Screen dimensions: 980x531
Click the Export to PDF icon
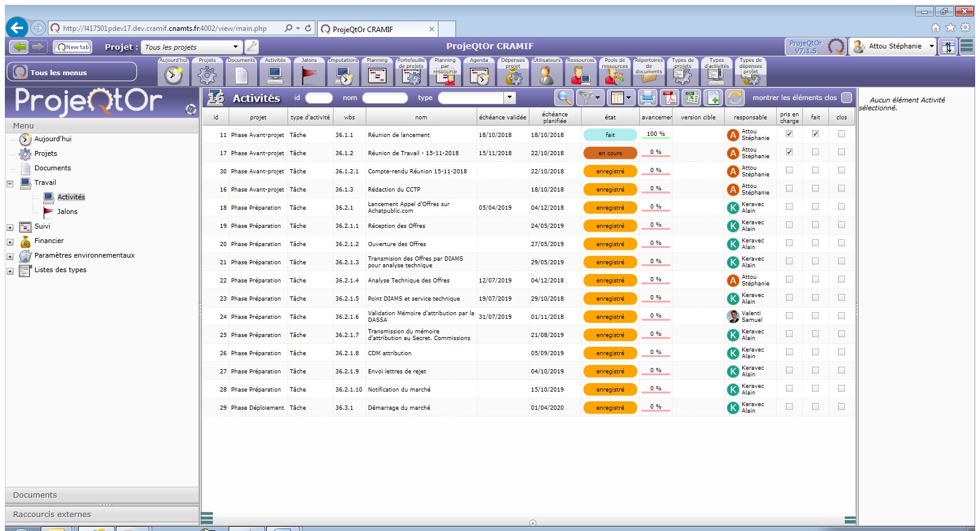(670, 98)
